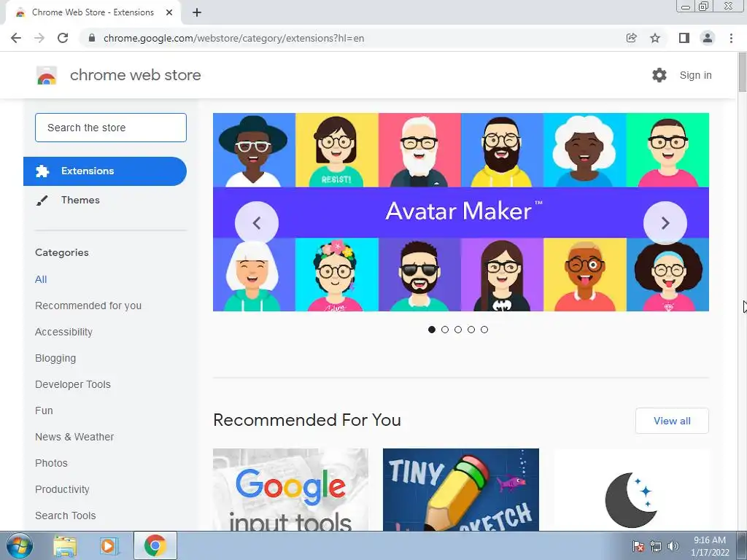Viewport: 747px width, 560px height.
Task: Choose the Photos category
Action: pyautogui.click(x=52, y=463)
